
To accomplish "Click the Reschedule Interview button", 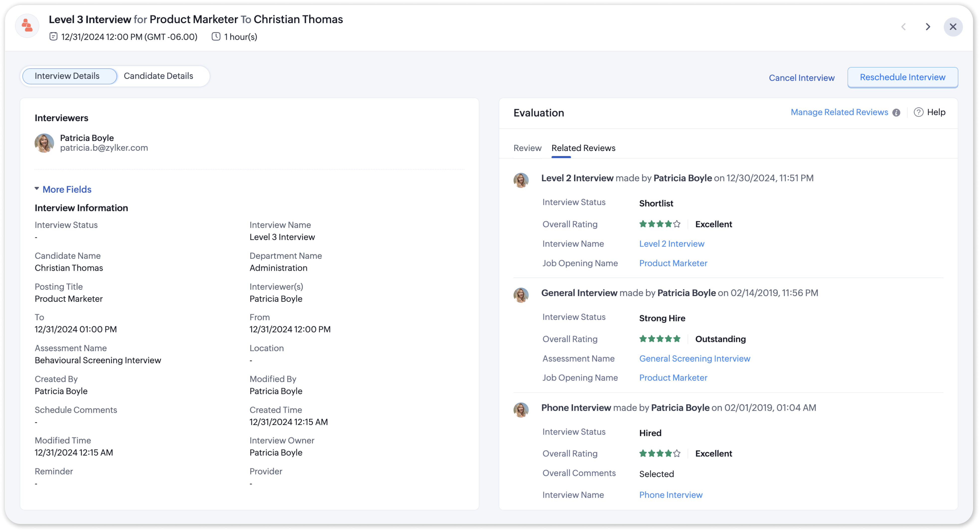I will click(x=902, y=77).
